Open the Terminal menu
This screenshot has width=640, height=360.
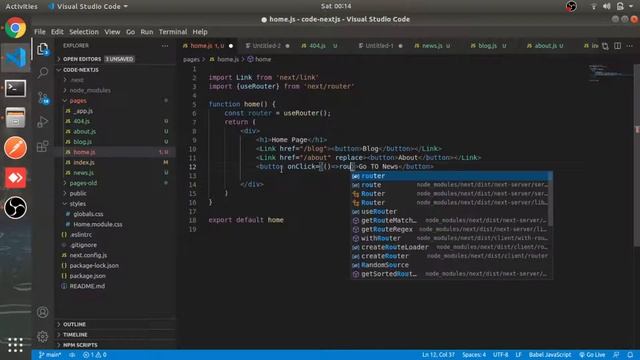tap(173, 32)
